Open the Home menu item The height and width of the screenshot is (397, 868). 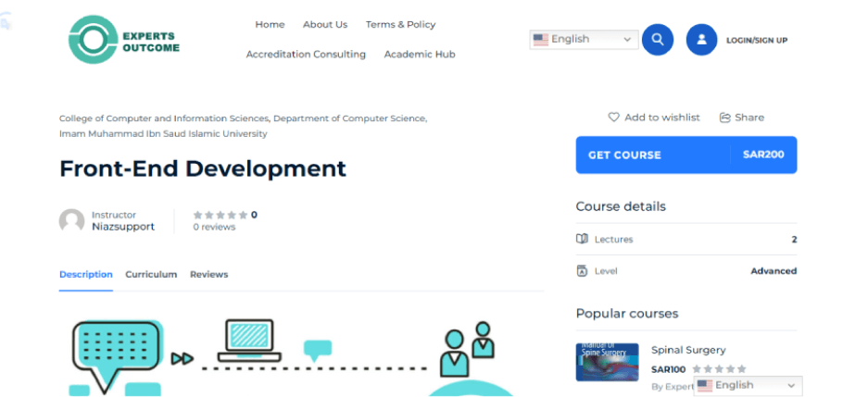pos(270,24)
